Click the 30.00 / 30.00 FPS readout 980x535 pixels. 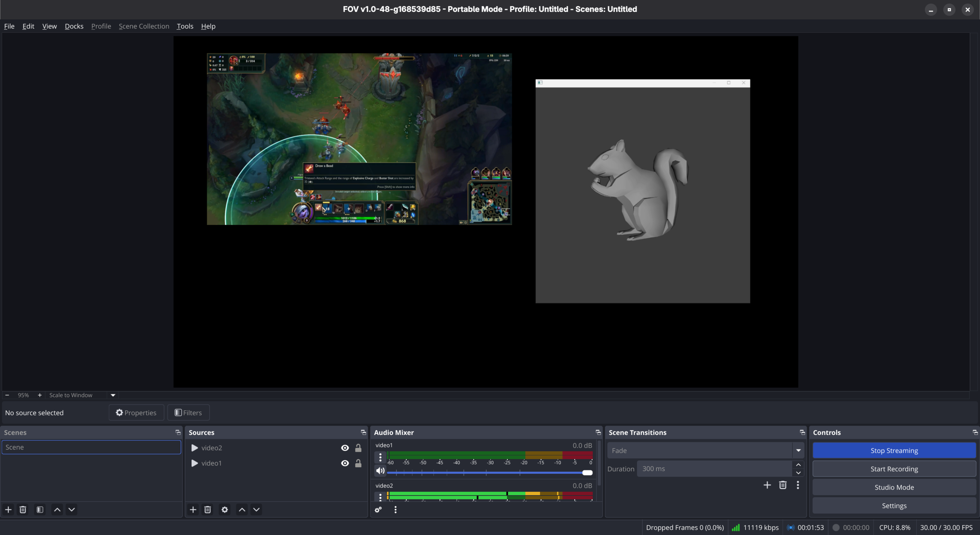click(946, 527)
